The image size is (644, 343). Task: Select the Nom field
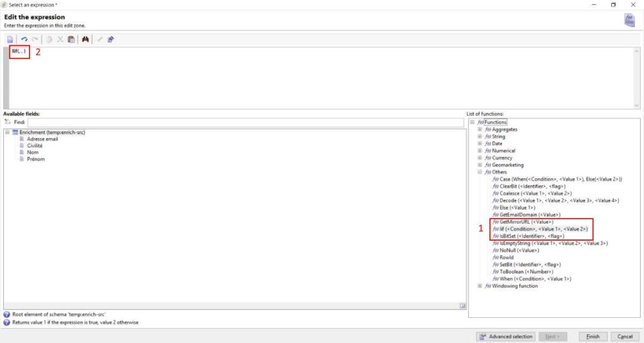(33, 152)
